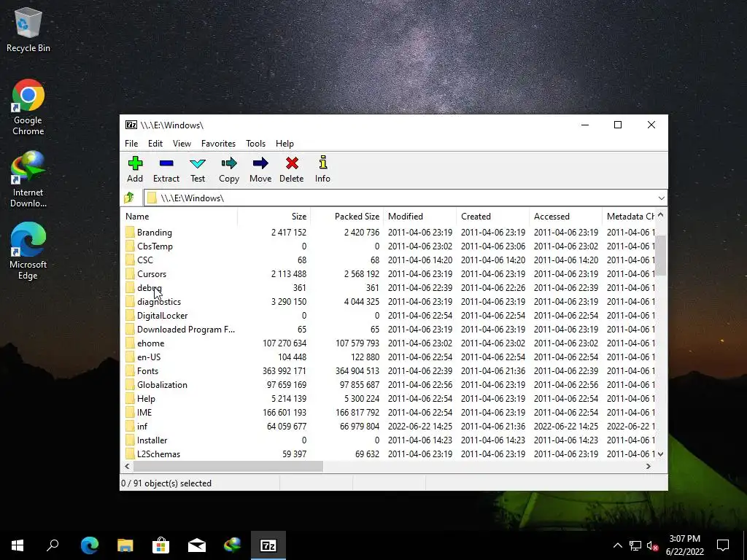The image size is (747, 560).
Task: Click the scroll right arrow
Action: pos(649,466)
